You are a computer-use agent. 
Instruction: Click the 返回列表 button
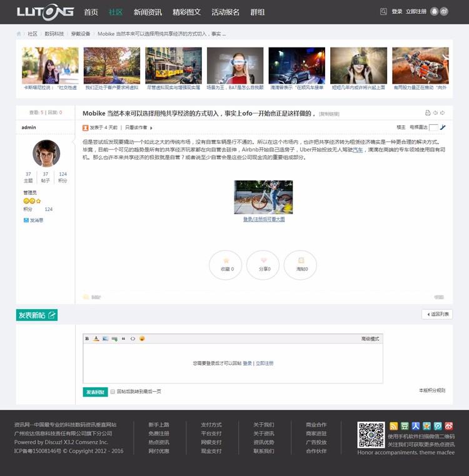click(437, 314)
